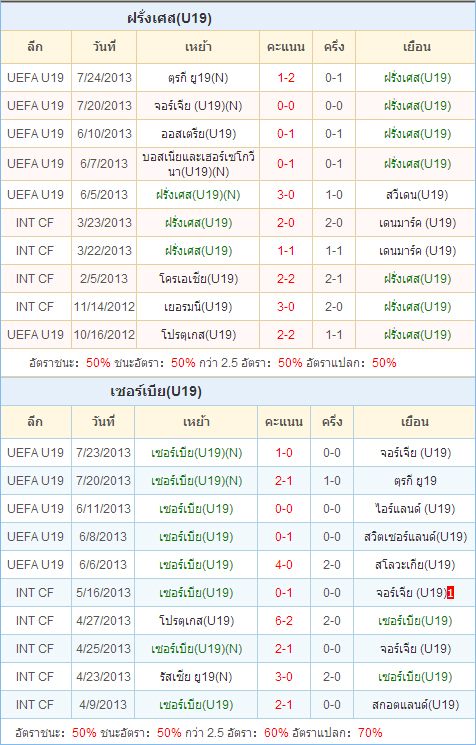Click เดนมาร์ค (U19) in 3/22/2013 row
476x745 pixels.
(418, 250)
